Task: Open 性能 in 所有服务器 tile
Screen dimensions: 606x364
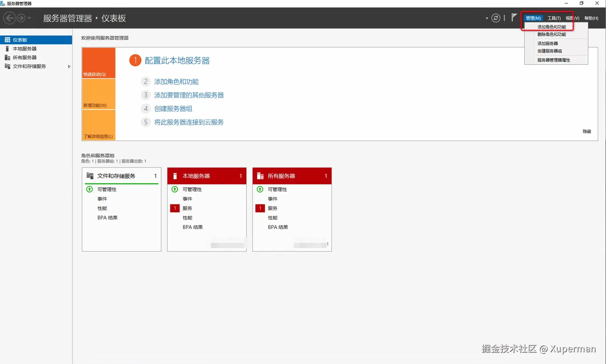Action: coord(273,218)
